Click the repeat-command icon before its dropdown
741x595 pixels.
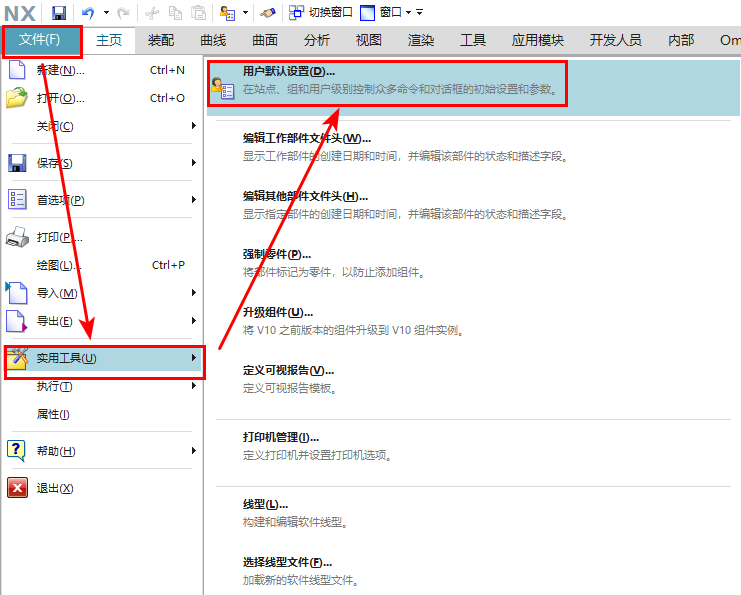(x=228, y=13)
